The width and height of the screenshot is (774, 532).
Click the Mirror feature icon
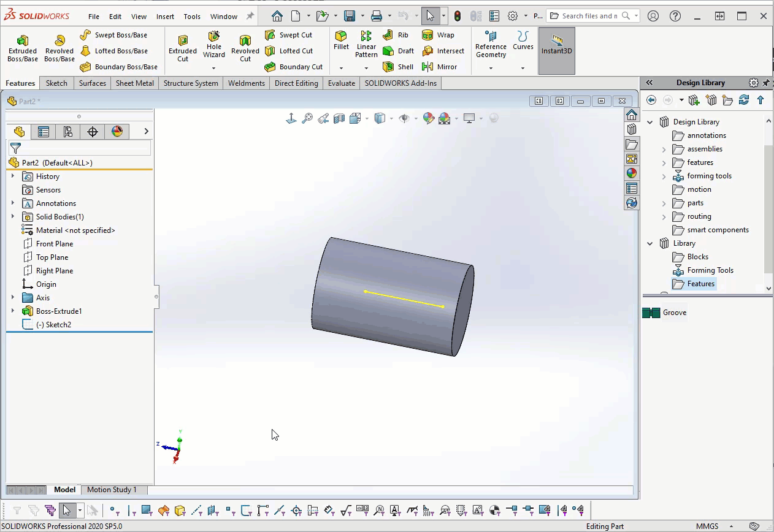pos(439,67)
